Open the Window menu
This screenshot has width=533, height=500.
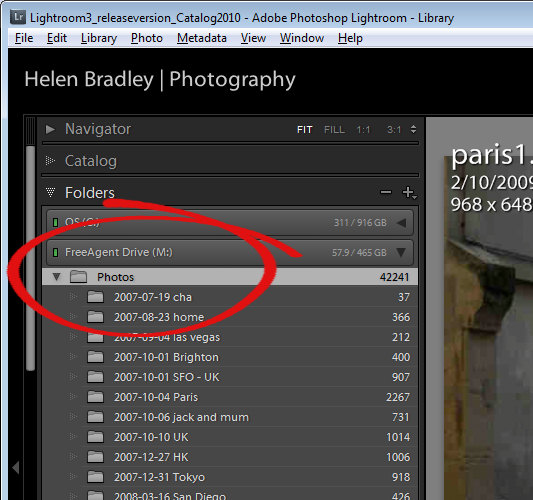302,38
